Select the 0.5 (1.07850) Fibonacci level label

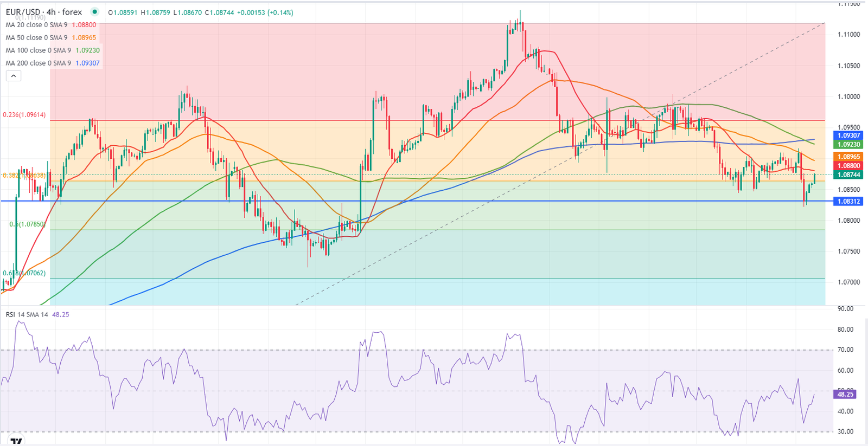coord(27,224)
